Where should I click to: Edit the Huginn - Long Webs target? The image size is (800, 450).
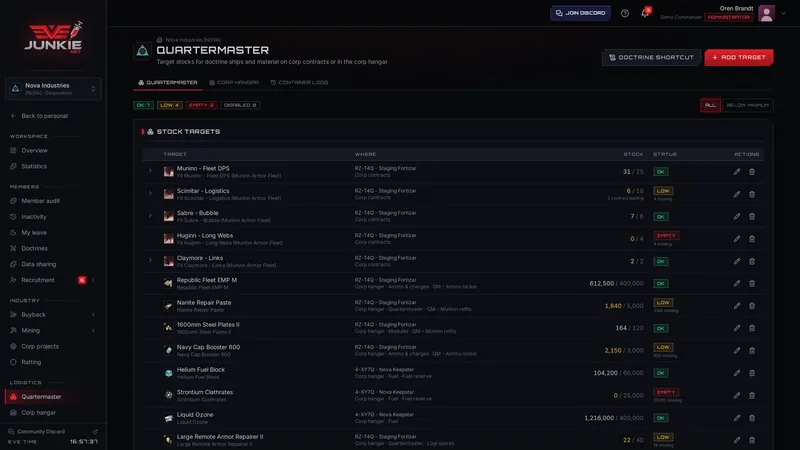point(737,239)
